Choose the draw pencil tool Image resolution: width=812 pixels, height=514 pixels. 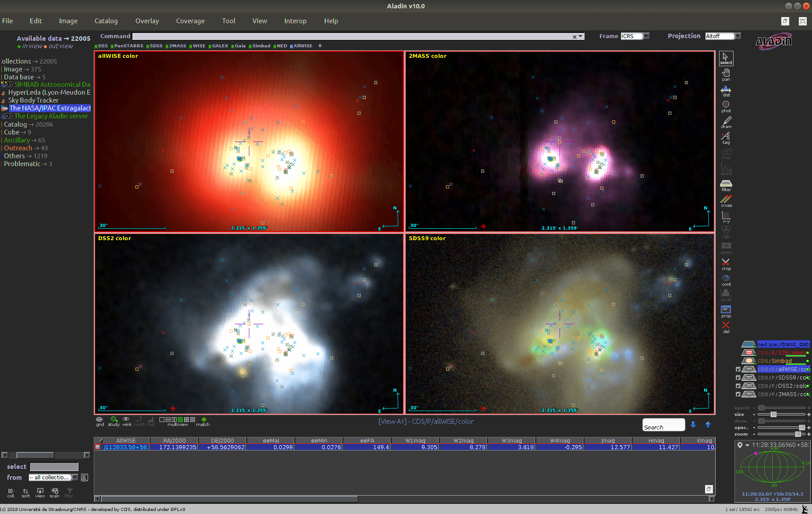pyautogui.click(x=726, y=122)
